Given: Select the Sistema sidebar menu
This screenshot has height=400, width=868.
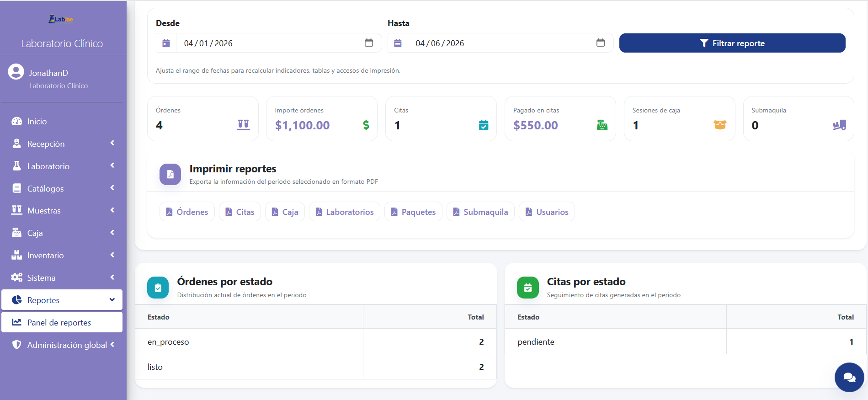Looking at the screenshot, I should click(62, 277).
